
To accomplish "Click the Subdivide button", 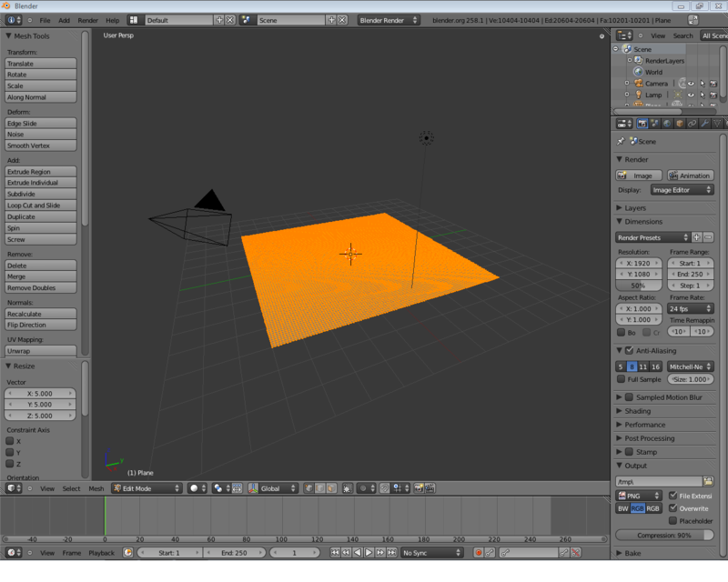I will point(40,194).
